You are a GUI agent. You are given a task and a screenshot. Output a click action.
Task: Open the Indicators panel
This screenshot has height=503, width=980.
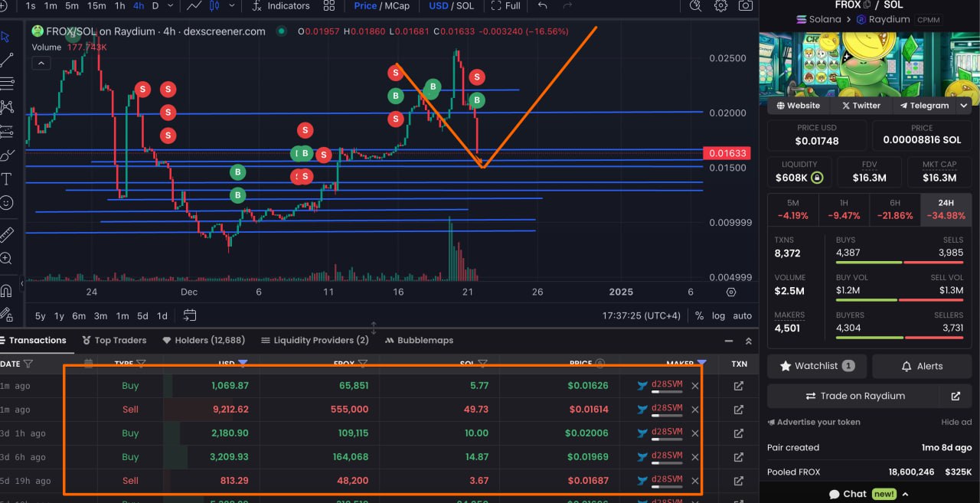[280, 5]
